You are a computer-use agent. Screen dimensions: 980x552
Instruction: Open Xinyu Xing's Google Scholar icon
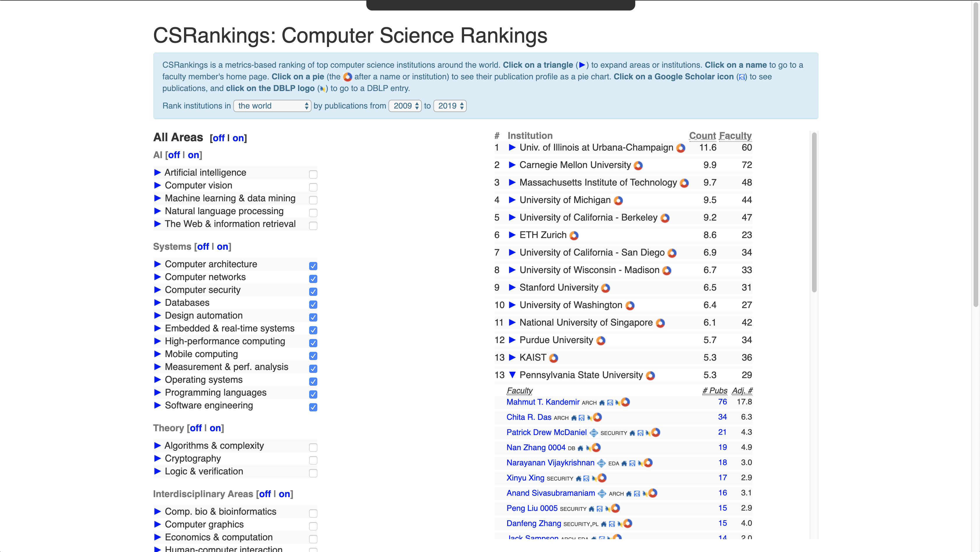[x=586, y=478]
